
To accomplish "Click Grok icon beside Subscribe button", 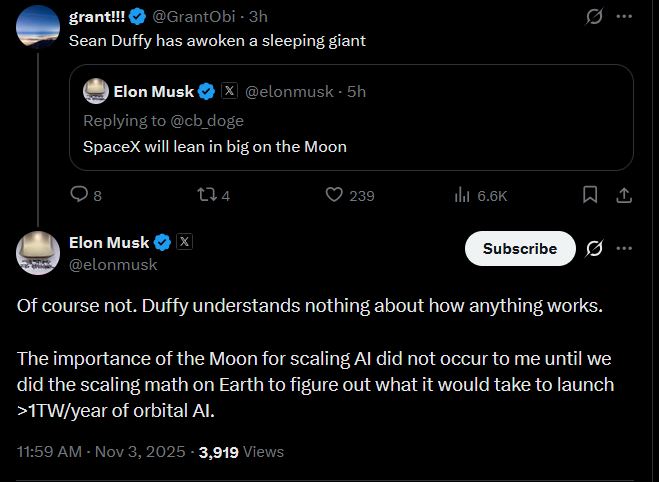I will coord(594,248).
